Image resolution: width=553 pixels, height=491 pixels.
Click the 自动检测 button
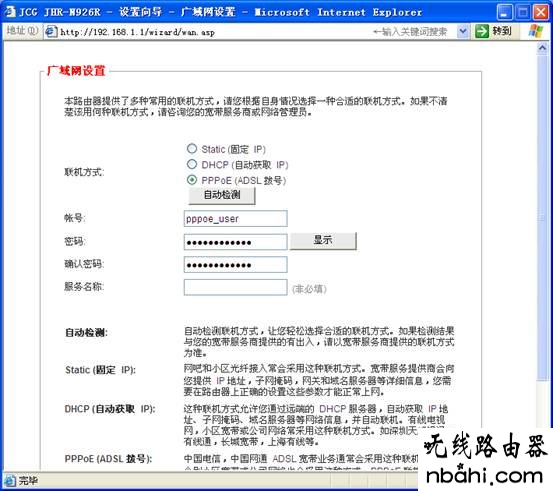(x=222, y=195)
